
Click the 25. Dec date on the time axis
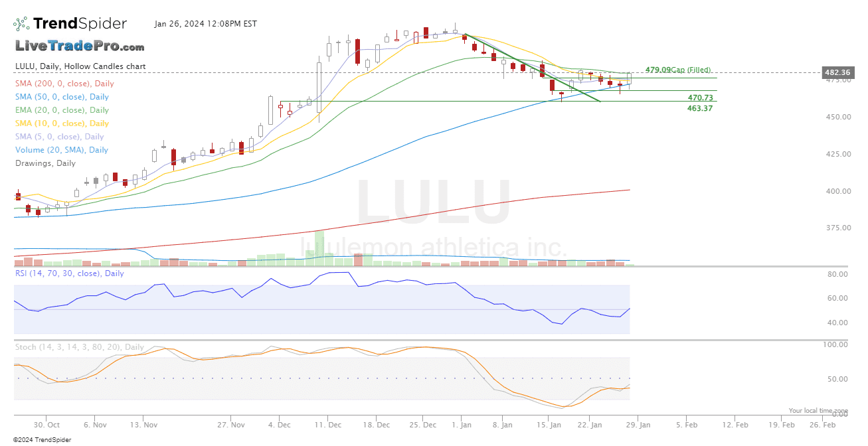(x=423, y=425)
